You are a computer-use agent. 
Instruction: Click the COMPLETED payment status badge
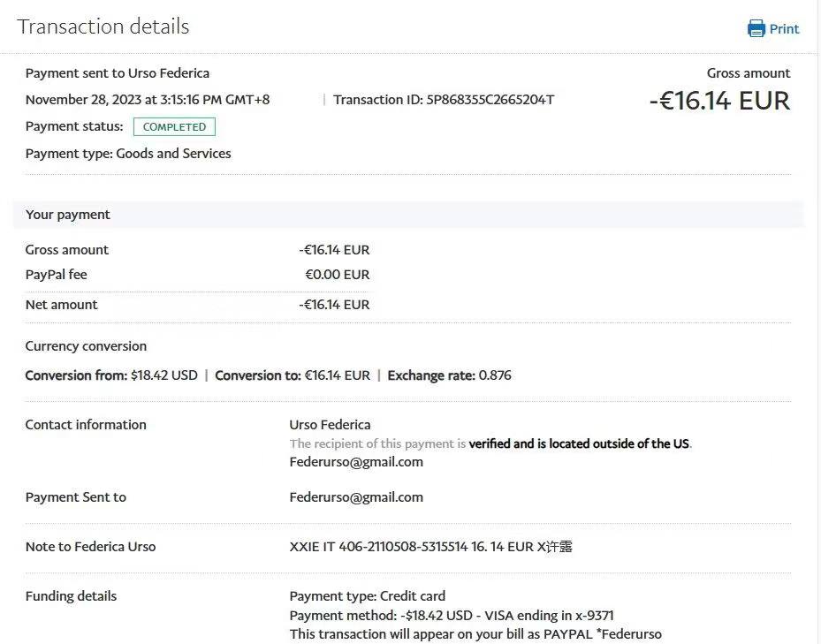pos(174,127)
